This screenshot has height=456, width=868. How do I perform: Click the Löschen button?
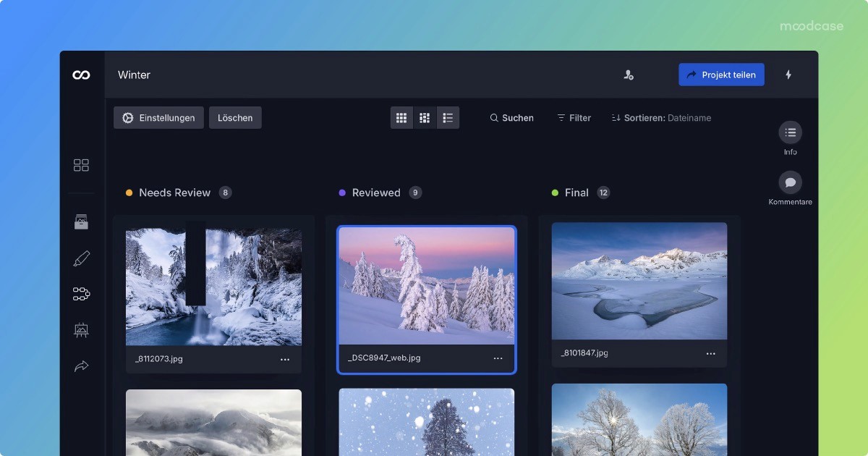tap(235, 118)
